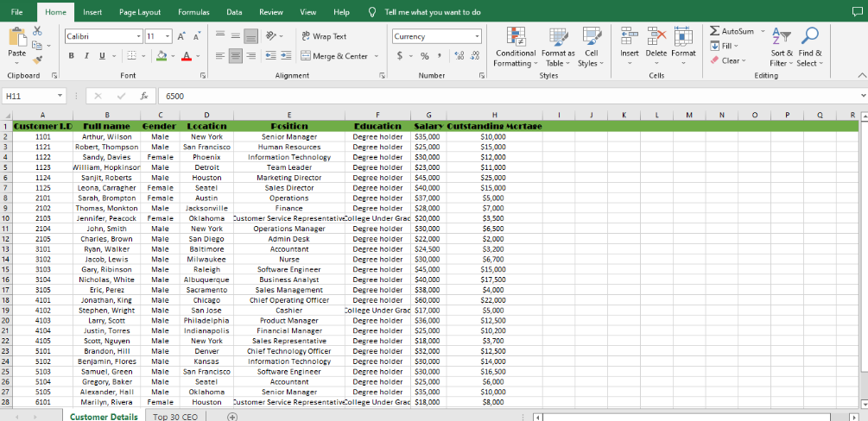
Task: Click the Delete cells icon
Action: point(656,36)
